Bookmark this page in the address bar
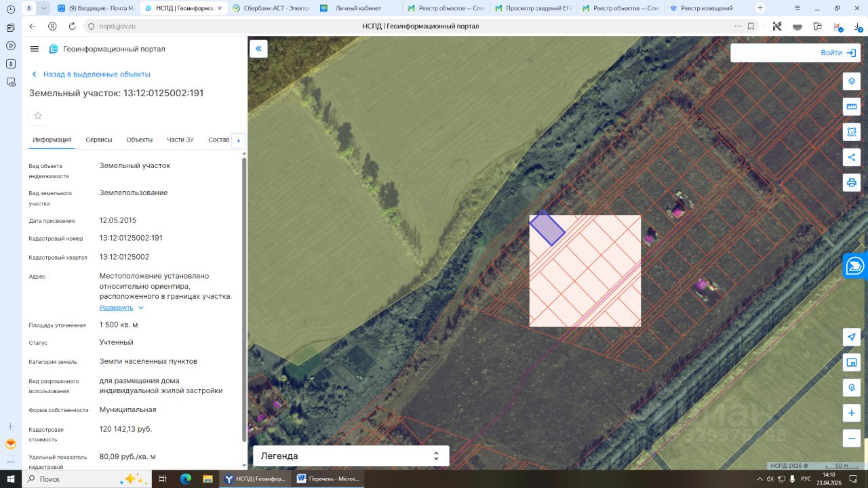 [x=751, y=26]
